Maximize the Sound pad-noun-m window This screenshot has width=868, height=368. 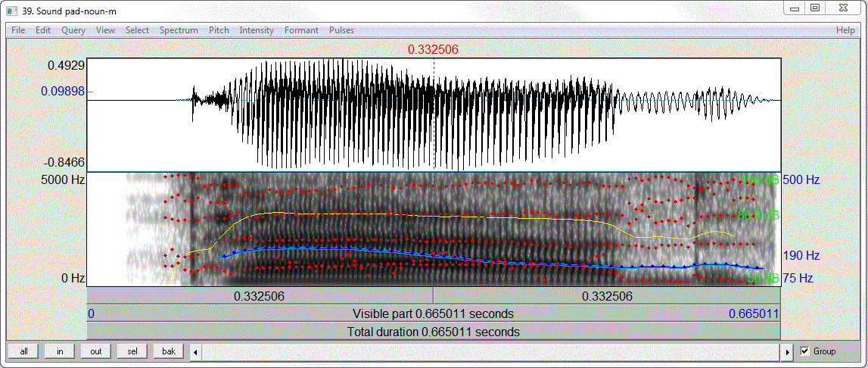point(815,8)
